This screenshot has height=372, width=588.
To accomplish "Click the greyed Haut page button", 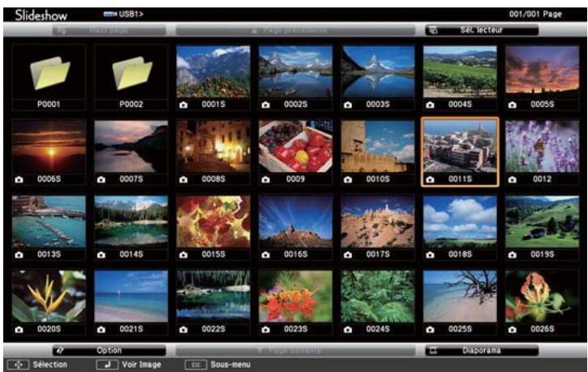I will (x=109, y=30).
